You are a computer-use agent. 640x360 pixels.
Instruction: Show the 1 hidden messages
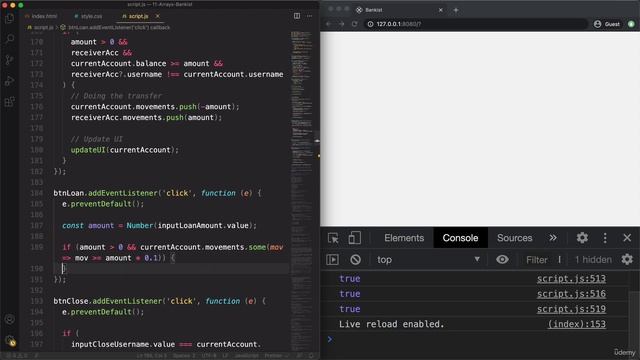click(x=593, y=260)
